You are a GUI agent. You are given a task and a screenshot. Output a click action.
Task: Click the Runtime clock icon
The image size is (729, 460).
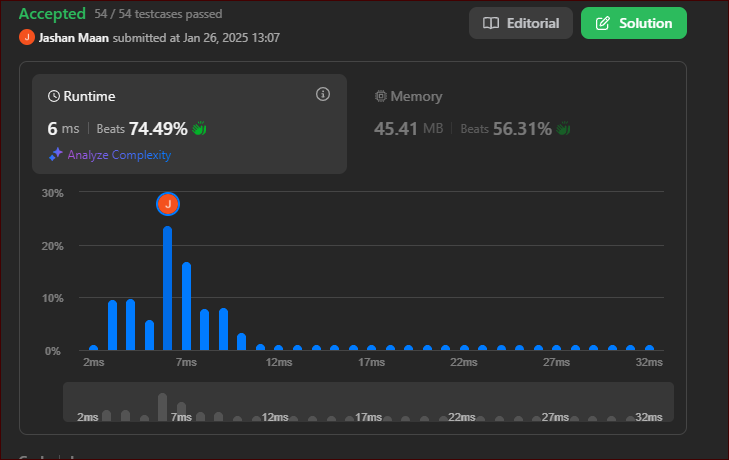point(54,96)
